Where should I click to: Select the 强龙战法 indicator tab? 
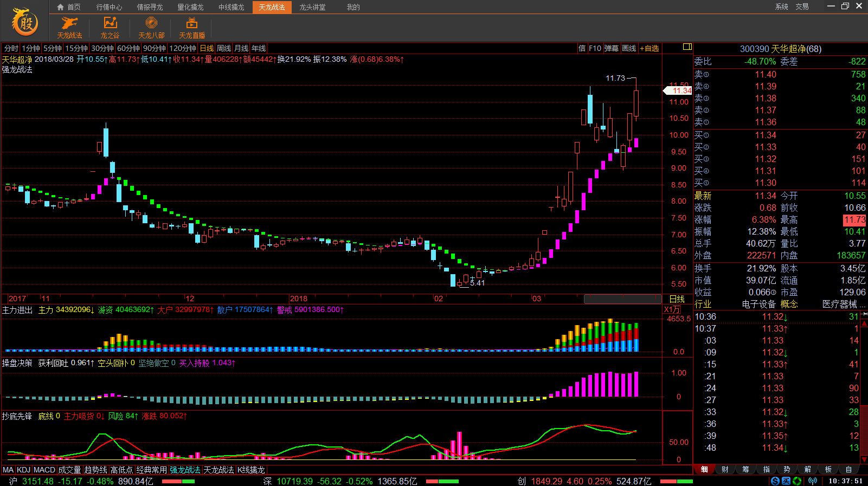click(x=185, y=470)
